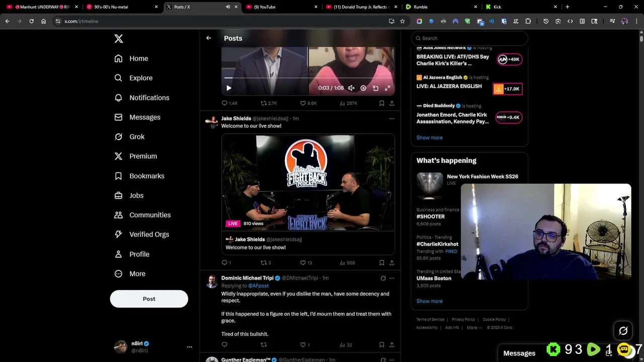Click the Post button
Viewport: 644px width, 362px height.
pyautogui.click(x=149, y=299)
